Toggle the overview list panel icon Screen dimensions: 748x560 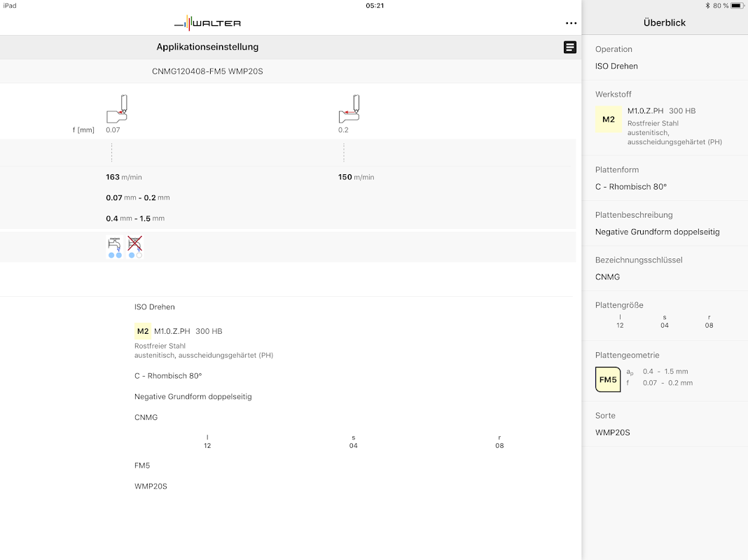[569, 47]
